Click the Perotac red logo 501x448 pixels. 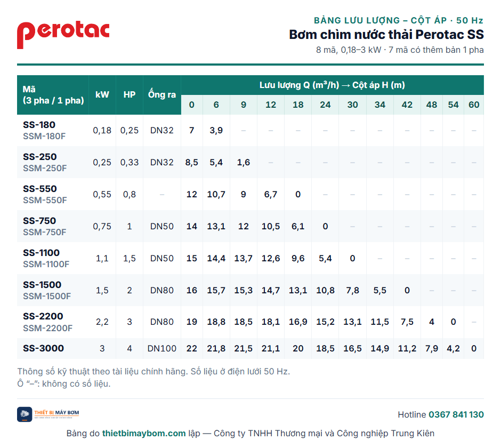pyautogui.click(x=63, y=35)
